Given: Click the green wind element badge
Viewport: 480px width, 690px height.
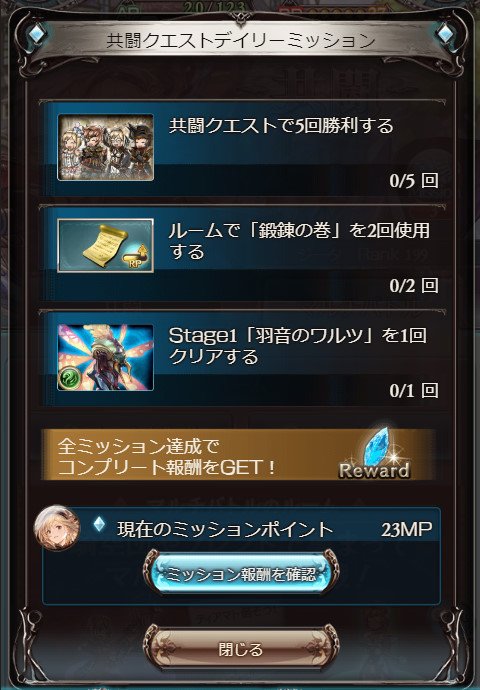Looking at the screenshot, I should 70,378.
